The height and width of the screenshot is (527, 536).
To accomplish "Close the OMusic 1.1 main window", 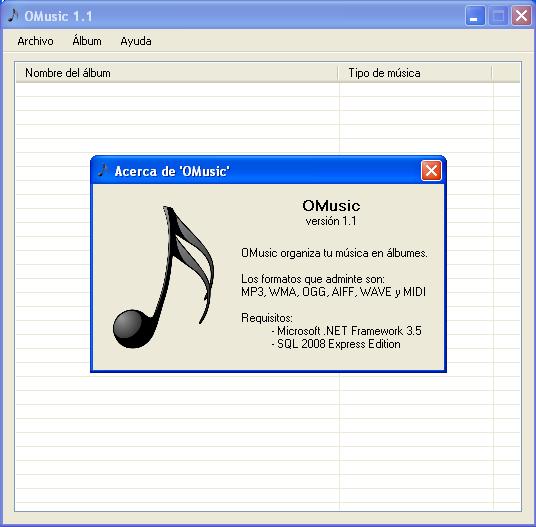I will (x=521, y=16).
